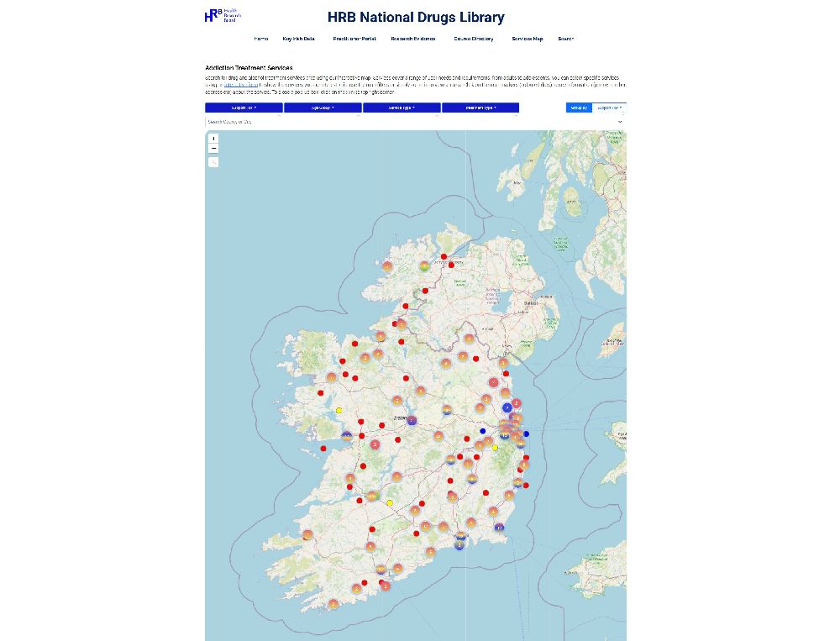Click the blue cluster near Wexford
The height and width of the screenshot is (641, 840).
[500, 528]
